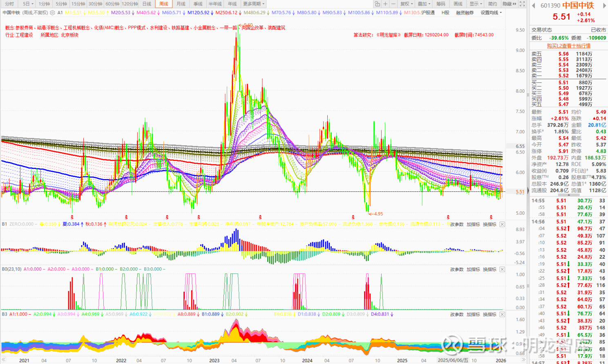Open the 复权 dropdown
The width and height of the screenshot is (608, 364).
click(406, 4)
